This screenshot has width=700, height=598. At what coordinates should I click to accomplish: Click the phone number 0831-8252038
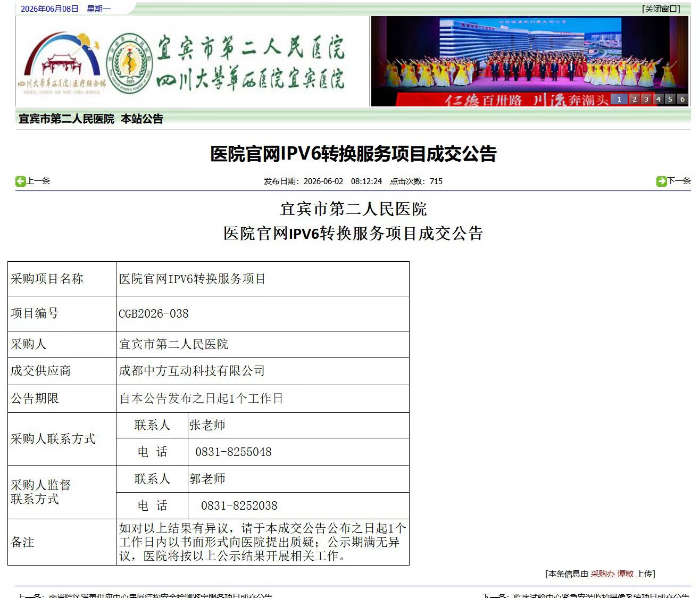(x=239, y=506)
